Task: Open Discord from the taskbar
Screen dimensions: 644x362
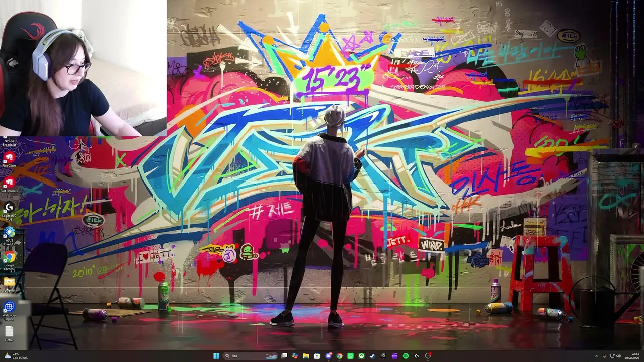Action: (328, 356)
